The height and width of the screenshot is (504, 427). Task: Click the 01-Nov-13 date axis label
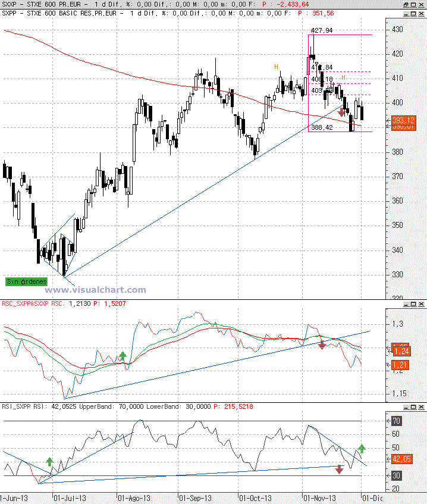coord(320,499)
